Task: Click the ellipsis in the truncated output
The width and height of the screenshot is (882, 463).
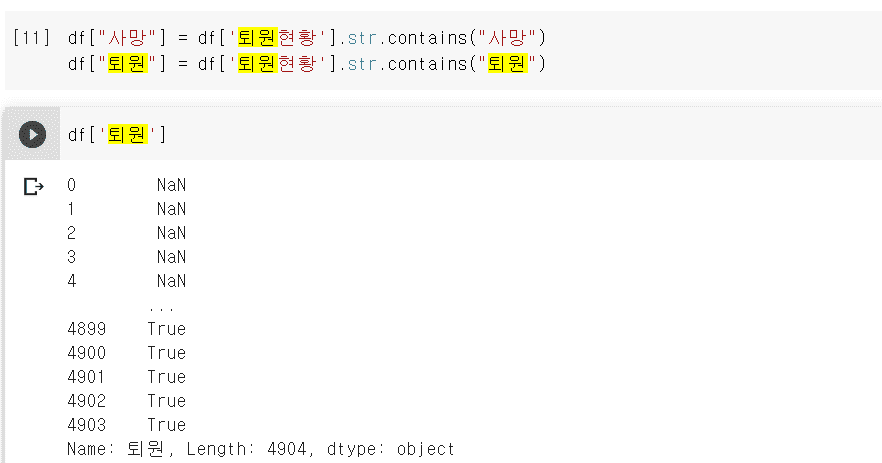Action: [x=160, y=305]
